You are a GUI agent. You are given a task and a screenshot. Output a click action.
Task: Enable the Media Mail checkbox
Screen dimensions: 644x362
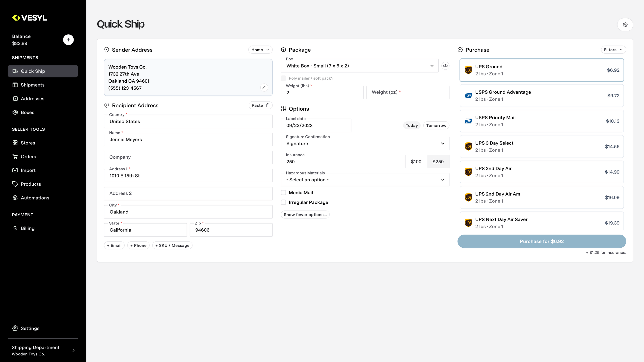pos(283,192)
